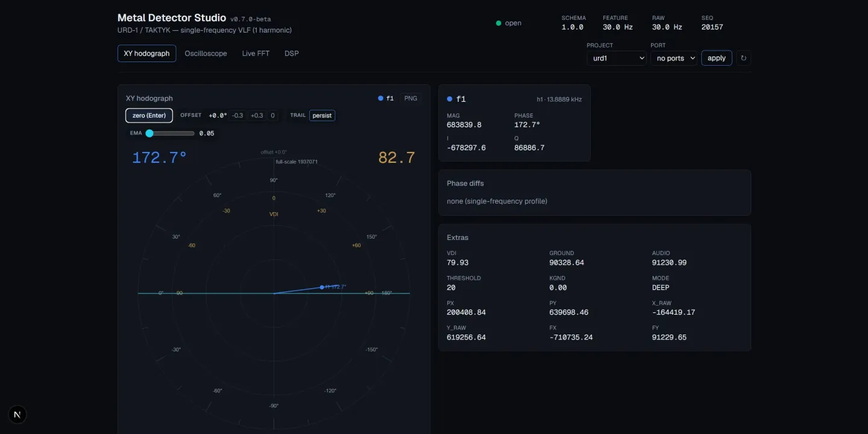Reset offset with the 0 button
868x434 pixels.
(x=272, y=115)
